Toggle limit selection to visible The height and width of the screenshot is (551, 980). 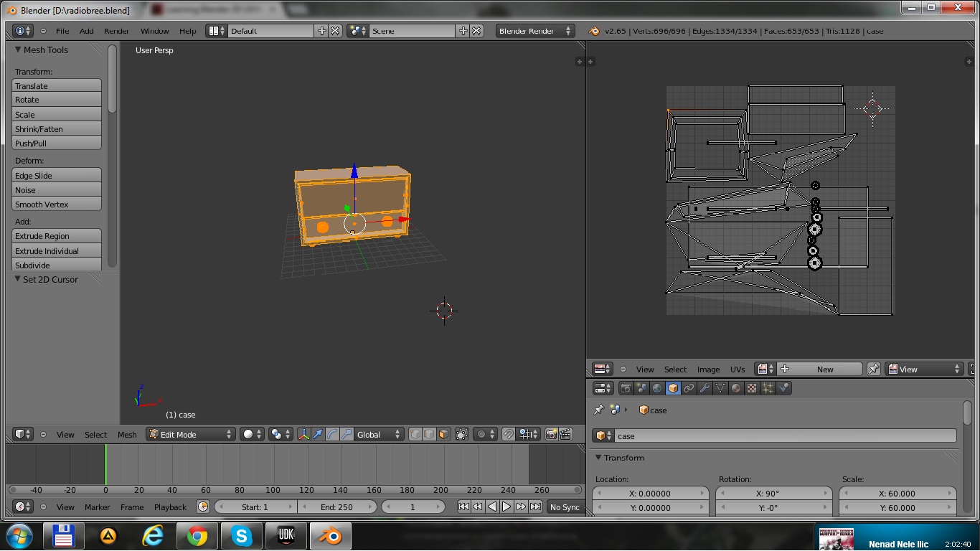[x=462, y=434]
